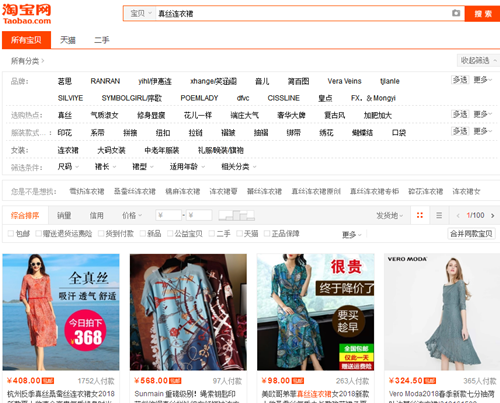Click 多选 in brand row
The width and height of the screenshot is (500, 403).
[460, 80]
